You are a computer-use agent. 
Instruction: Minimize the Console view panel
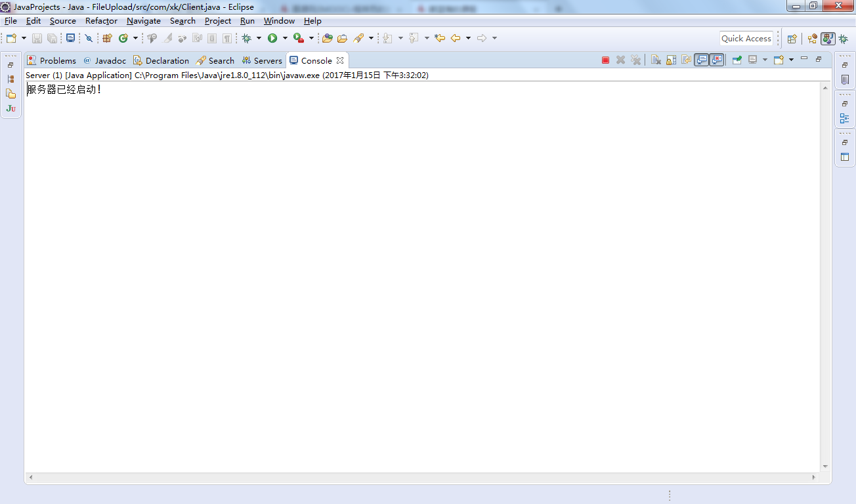click(804, 59)
